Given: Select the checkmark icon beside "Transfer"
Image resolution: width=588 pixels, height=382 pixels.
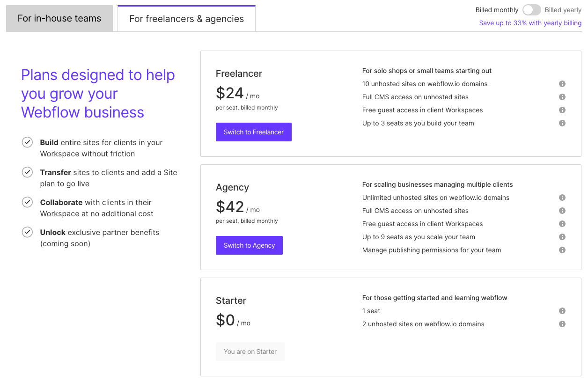Looking at the screenshot, I should [x=27, y=172].
